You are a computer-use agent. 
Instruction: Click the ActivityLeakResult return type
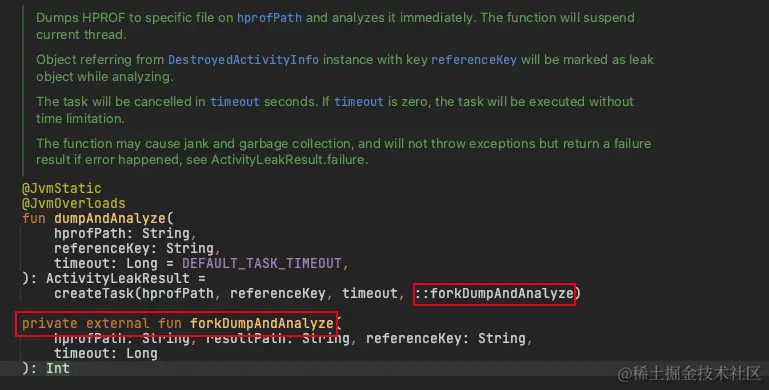(118, 279)
